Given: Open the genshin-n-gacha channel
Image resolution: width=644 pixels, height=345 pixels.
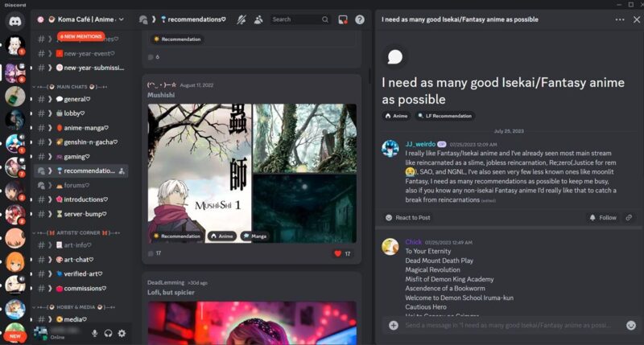Looking at the screenshot, I should coord(81,142).
